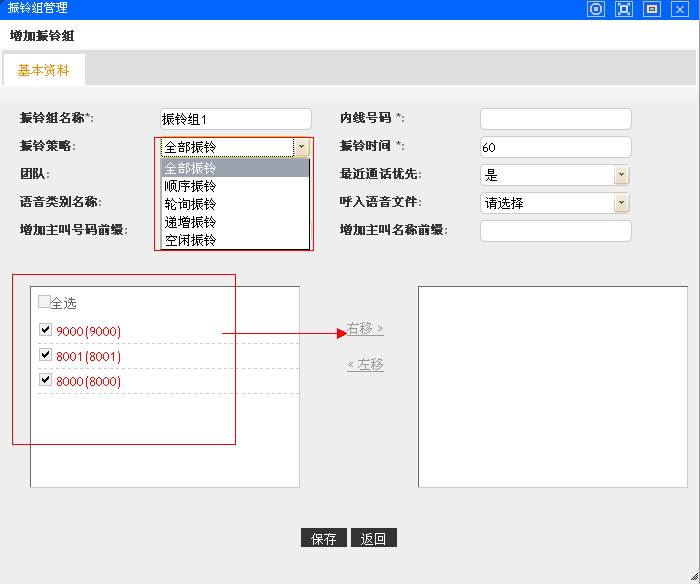Image resolution: width=700 pixels, height=584 pixels.
Task: Click the 右移 » link
Action: pyautogui.click(x=365, y=328)
